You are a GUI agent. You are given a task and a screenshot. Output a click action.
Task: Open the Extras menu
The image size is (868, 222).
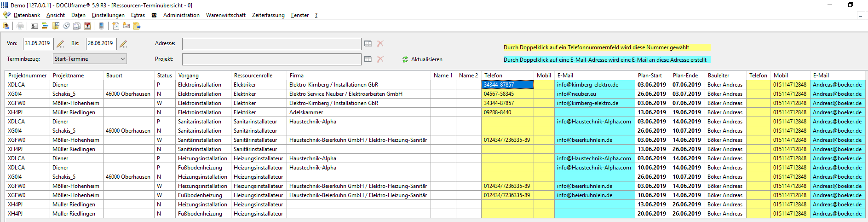coord(138,15)
